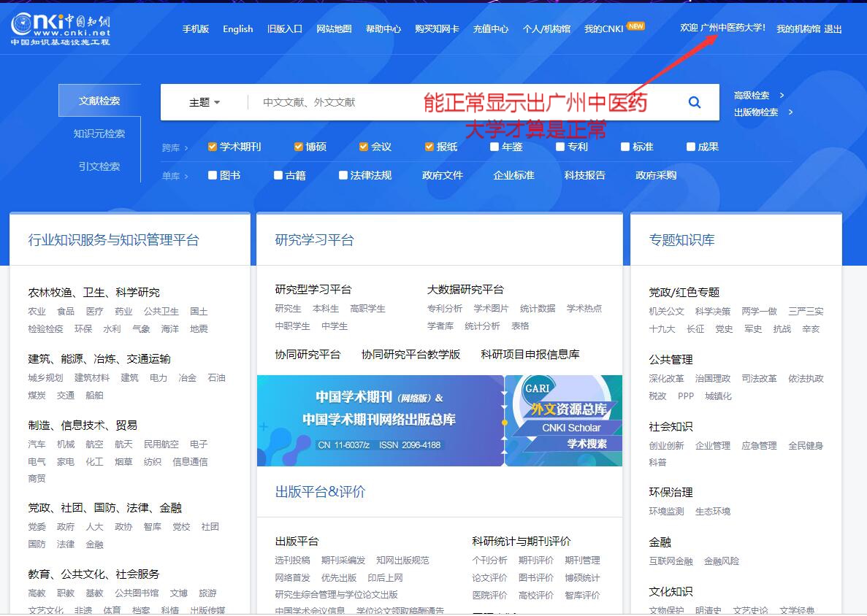The width and height of the screenshot is (867, 616).
Task: Switch site to English
Action: [238, 28]
